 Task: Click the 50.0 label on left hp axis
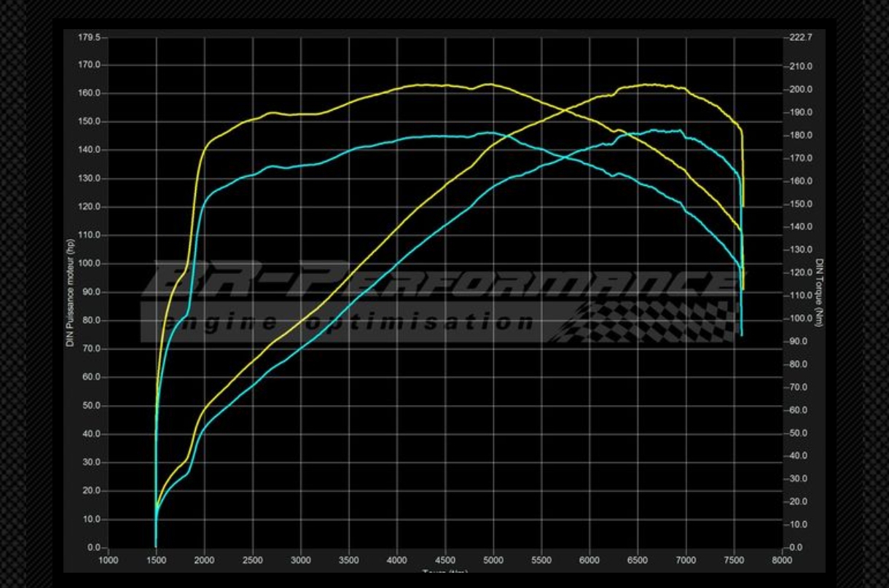click(92, 406)
